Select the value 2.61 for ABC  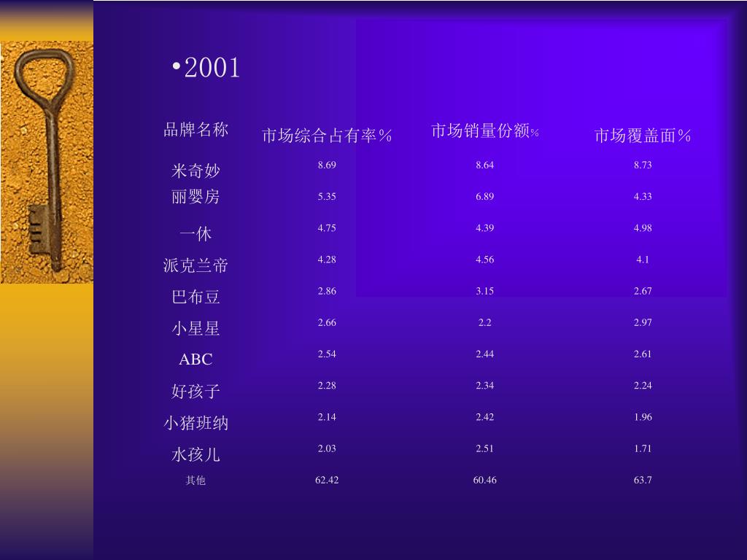tap(643, 354)
